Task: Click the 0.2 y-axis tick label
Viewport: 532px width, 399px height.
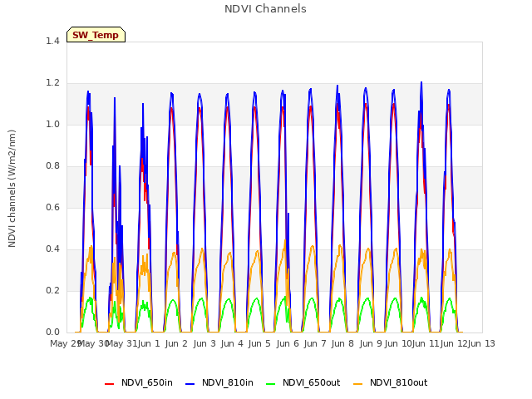Action: click(52, 291)
